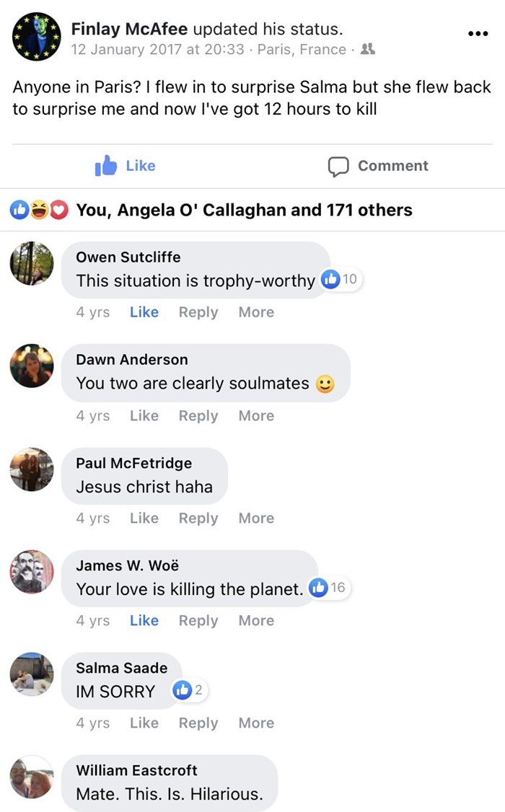Reply to Salma Saade's comment

pos(198,723)
